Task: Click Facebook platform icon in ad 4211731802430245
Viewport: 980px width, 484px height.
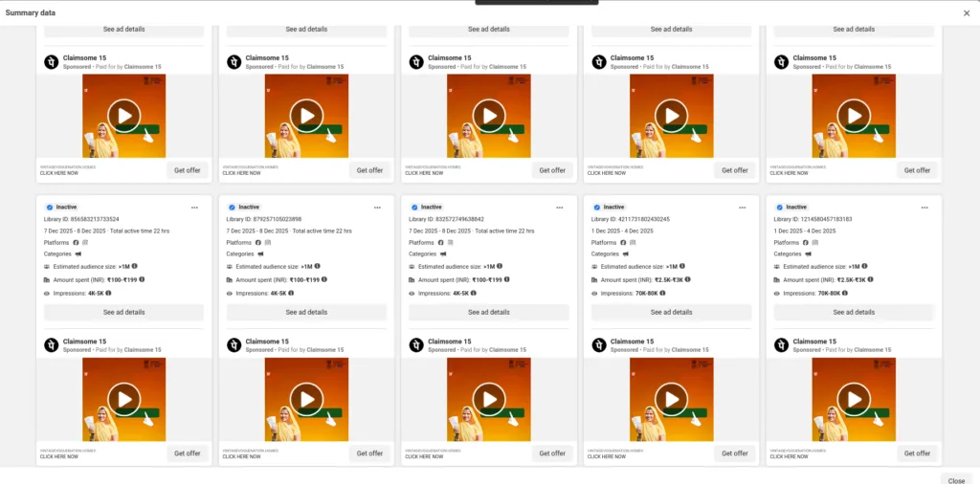Action: pyautogui.click(x=623, y=243)
